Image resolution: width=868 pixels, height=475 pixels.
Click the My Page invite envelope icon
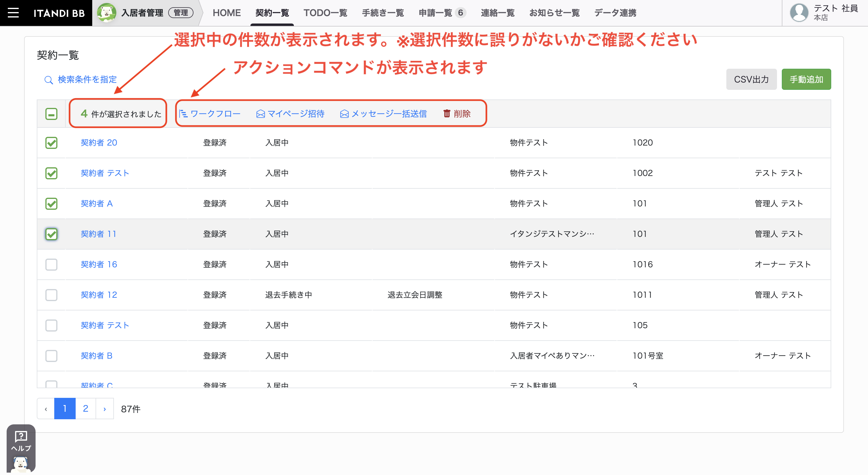click(260, 114)
